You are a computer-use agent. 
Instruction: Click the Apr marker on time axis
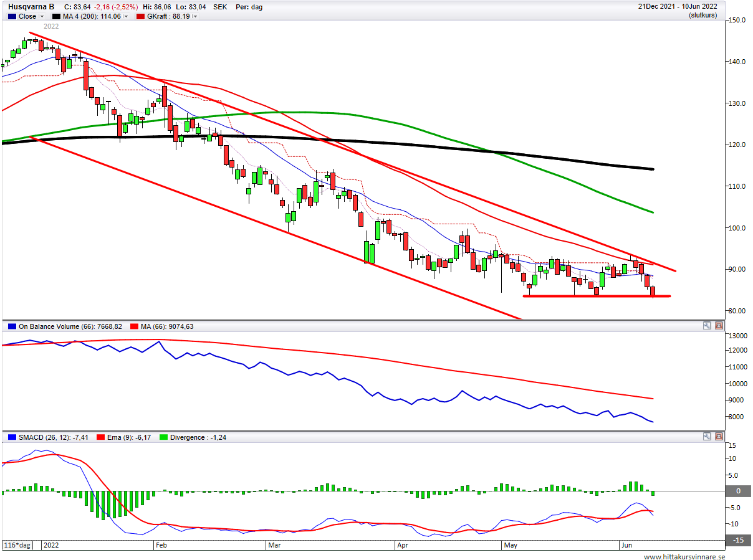point(403,545)
